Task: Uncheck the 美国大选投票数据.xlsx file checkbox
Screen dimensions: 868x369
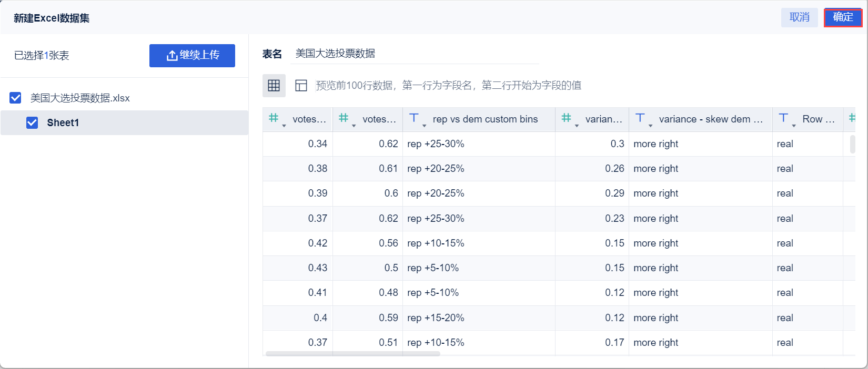Action: (x=16, y=98)
